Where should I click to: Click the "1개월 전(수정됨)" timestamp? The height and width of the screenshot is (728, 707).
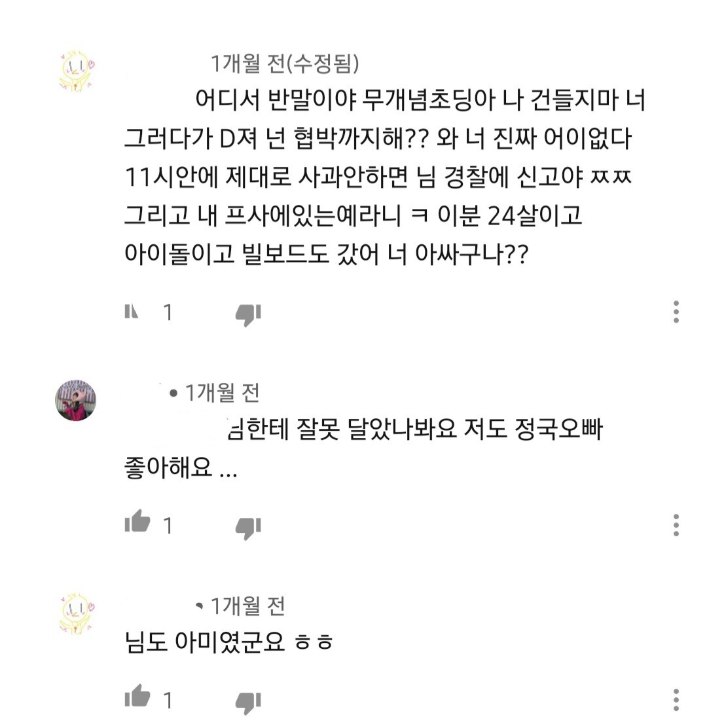284,64
